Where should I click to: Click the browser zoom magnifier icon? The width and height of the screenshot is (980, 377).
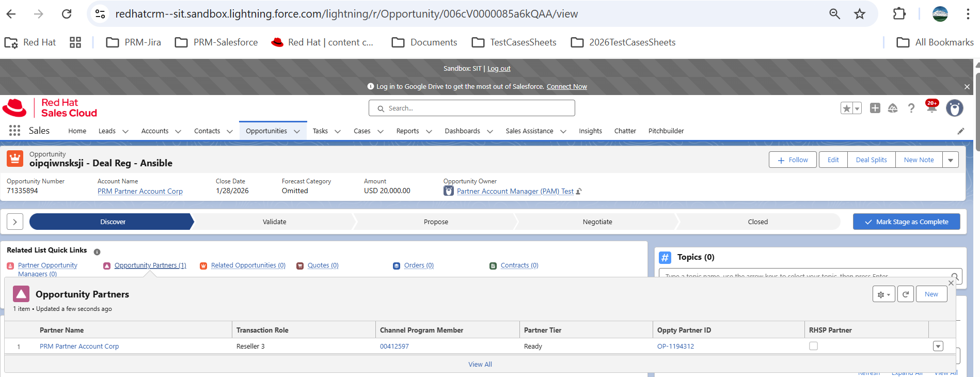[x=834, y=14]
